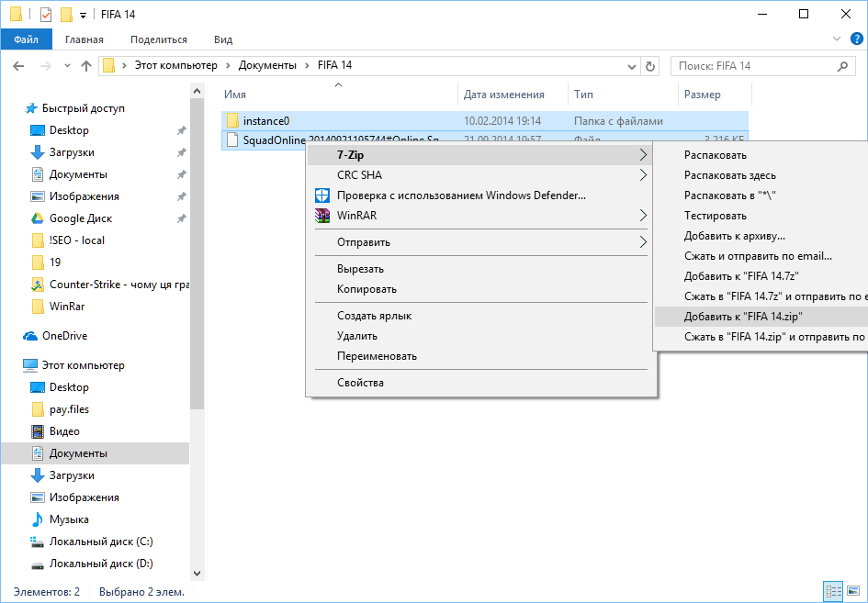Switch to the Поделиться ribbon tab
Image resolution: width=868 pixels, height=603 pixels.
coord(159,39)
